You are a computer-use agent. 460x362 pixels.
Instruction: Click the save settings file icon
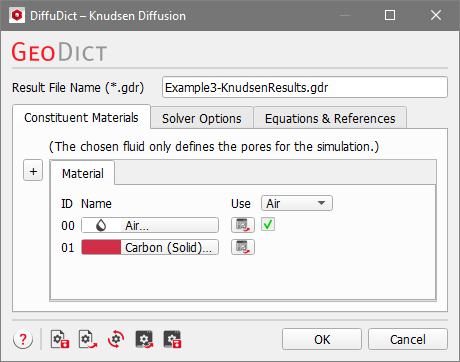point(60,339)
